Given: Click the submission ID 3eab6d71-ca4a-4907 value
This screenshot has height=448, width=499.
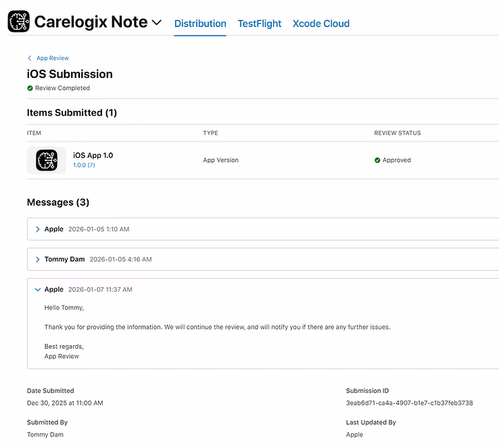Looking at the screenshot, I should click(409, 403).
